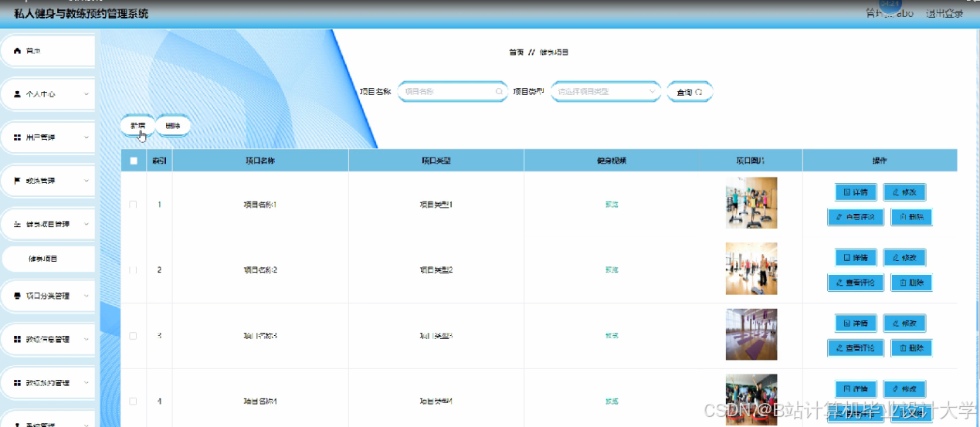Check the checkbox for row 项目名称1
The height and width of the screenshot is (427, 980).
tap(134, 205)
